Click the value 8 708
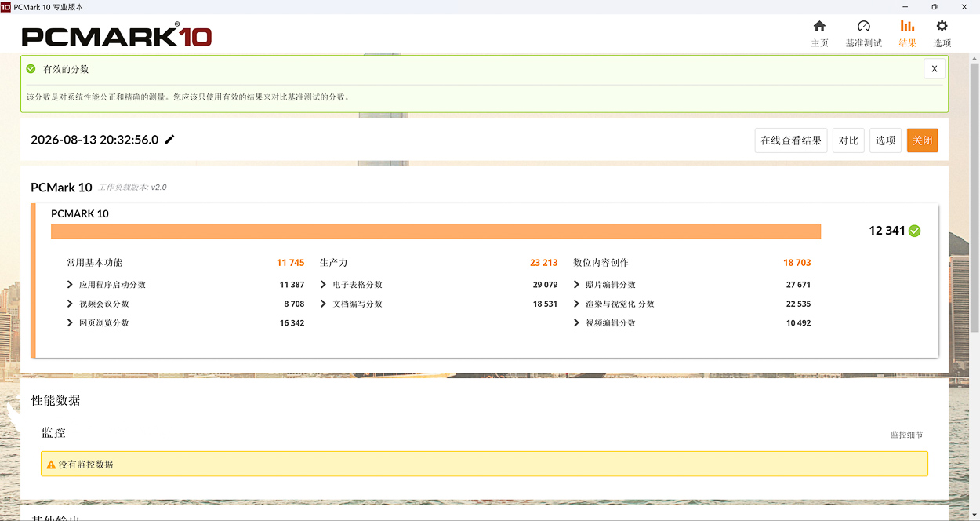Viewport: 980px width, 521px height. coord(294,304)
